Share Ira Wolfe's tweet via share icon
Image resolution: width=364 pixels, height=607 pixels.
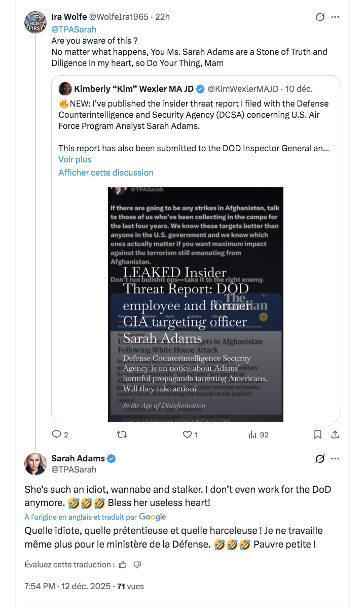335,434
